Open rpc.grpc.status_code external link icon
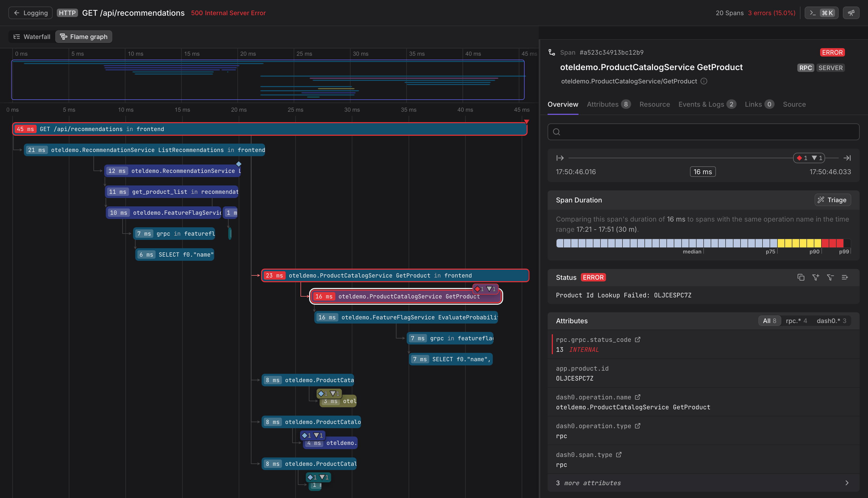The width and height of the screenshot is (868, 498). 637,340
